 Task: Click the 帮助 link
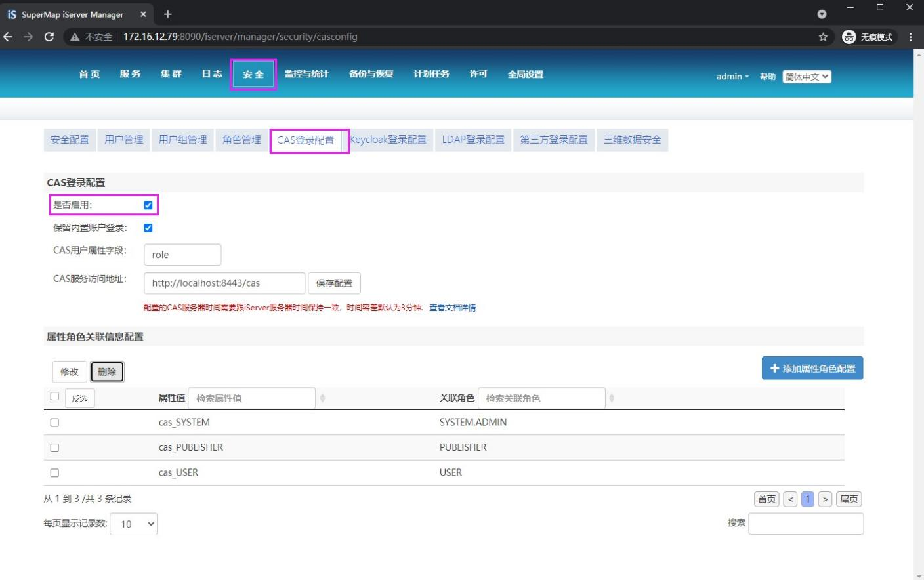point(768,77)
